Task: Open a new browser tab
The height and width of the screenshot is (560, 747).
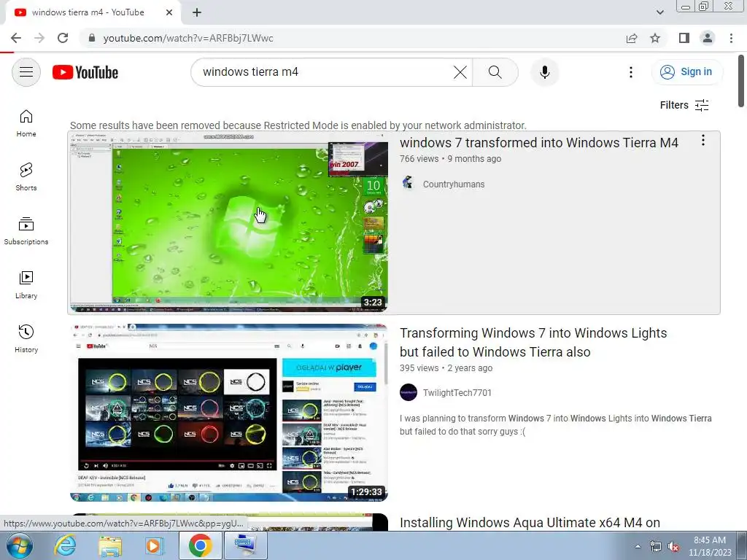Action: coord(197,12)
